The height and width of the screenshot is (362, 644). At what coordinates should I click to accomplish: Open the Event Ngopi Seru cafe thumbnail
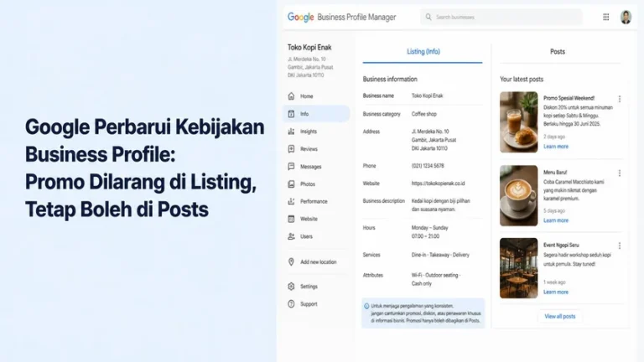tap(519, 268)
